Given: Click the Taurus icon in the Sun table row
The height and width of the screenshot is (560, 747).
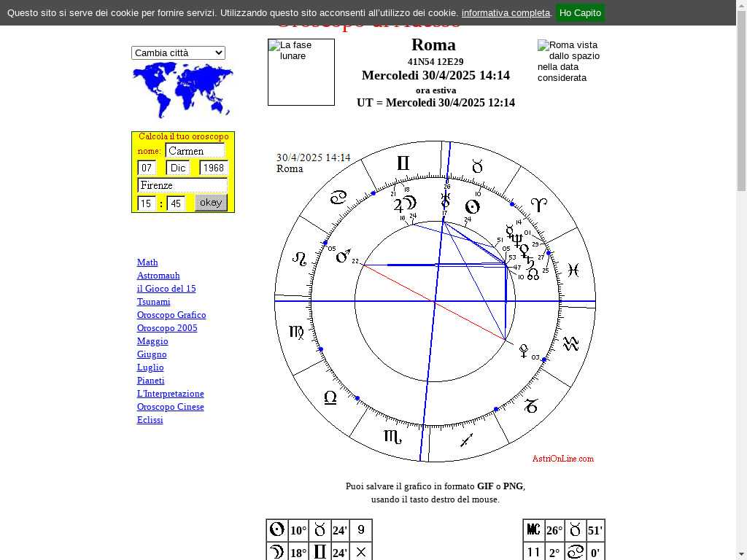Looking at the screenshot, I should click(x=320, y=529).
